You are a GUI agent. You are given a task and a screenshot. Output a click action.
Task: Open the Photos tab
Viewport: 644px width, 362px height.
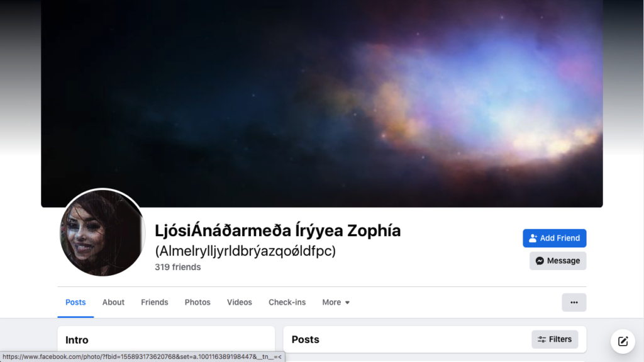pyautogui.click(x=197, y=302)
